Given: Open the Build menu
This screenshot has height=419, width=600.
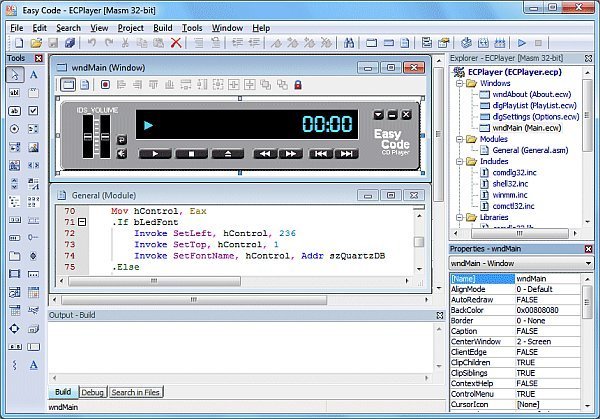Looking at the screenshot, I should pyautogui.click(x=162, y=28).
